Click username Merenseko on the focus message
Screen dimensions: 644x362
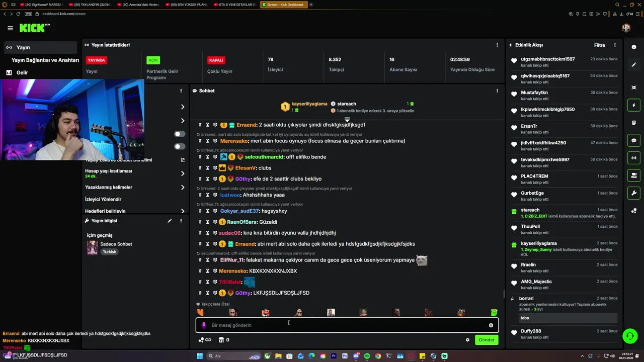(x=234, y=141)
